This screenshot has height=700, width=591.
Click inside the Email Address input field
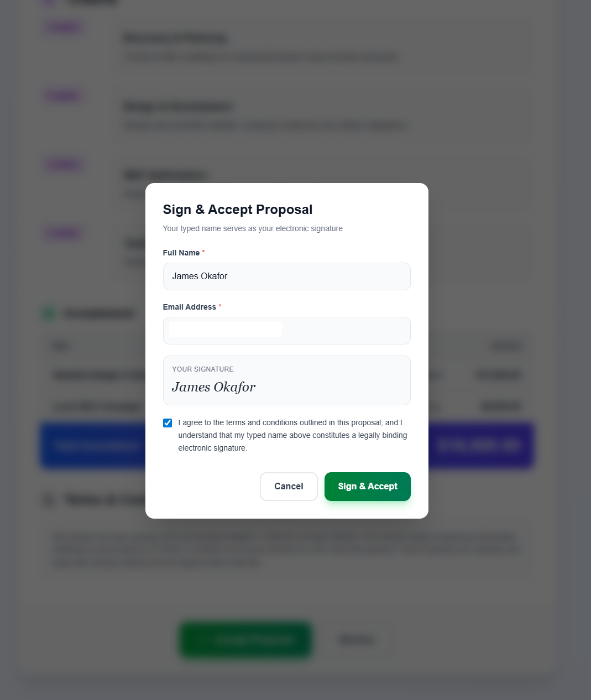tap(286, 330)
